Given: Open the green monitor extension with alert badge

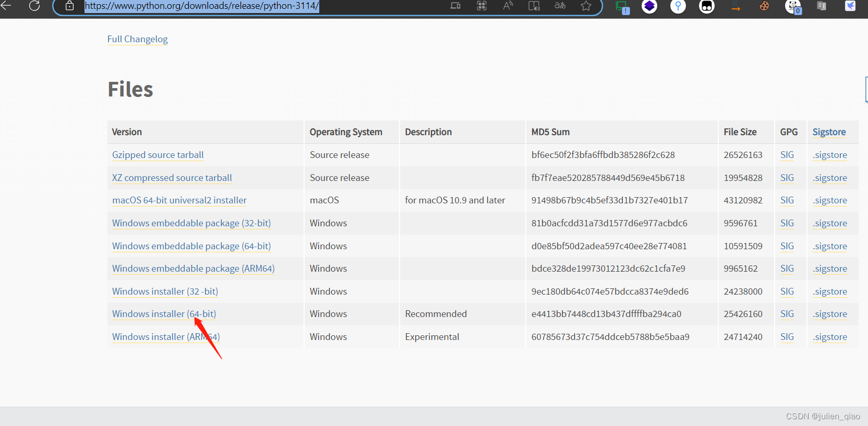Looking at the screenshot, I should click(x=622, y=7).
